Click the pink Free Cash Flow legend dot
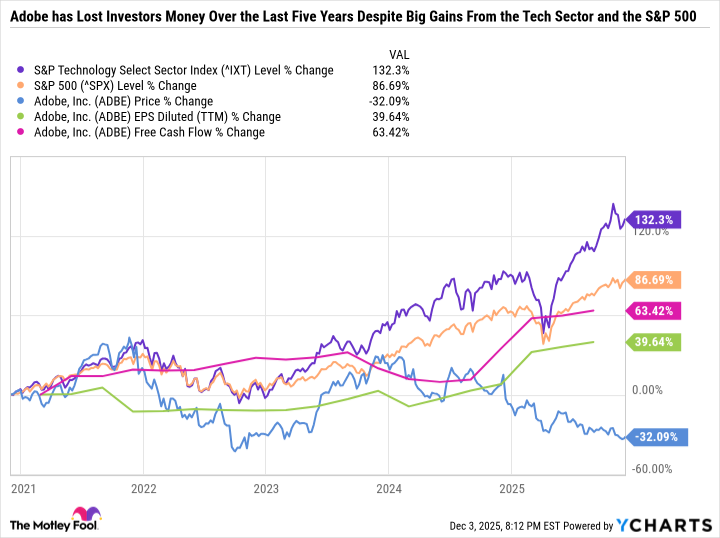Viewport: 720px width, 538px height. (x=22, y=132)
